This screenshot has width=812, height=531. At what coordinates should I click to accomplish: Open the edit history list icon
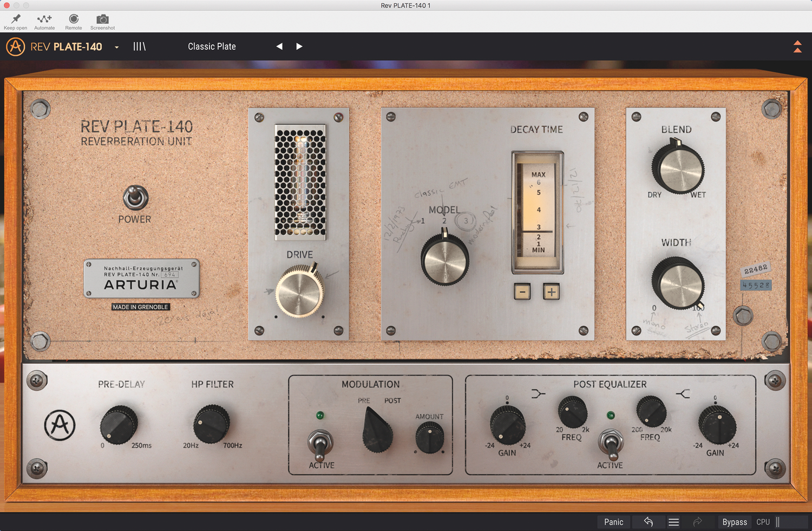click(673, 522)
